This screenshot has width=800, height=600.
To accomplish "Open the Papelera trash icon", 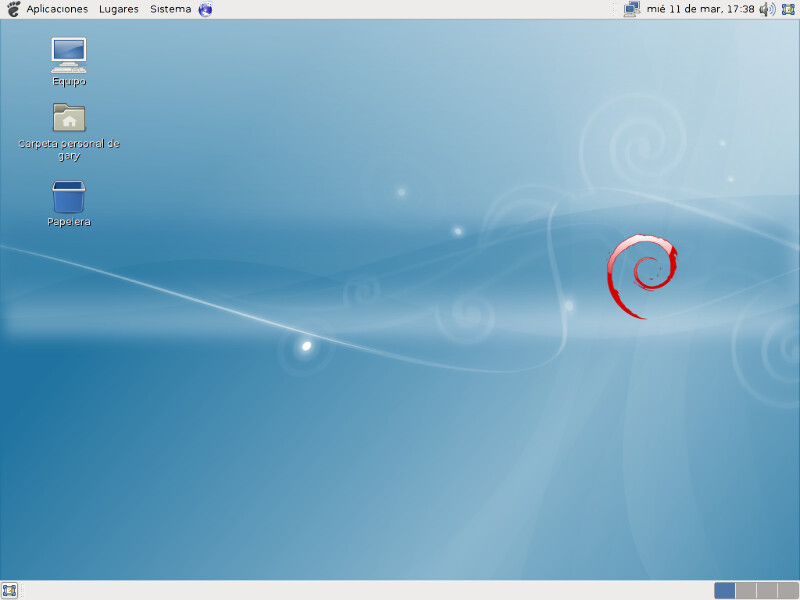I will pyautogui.click(x=68, y=197).
